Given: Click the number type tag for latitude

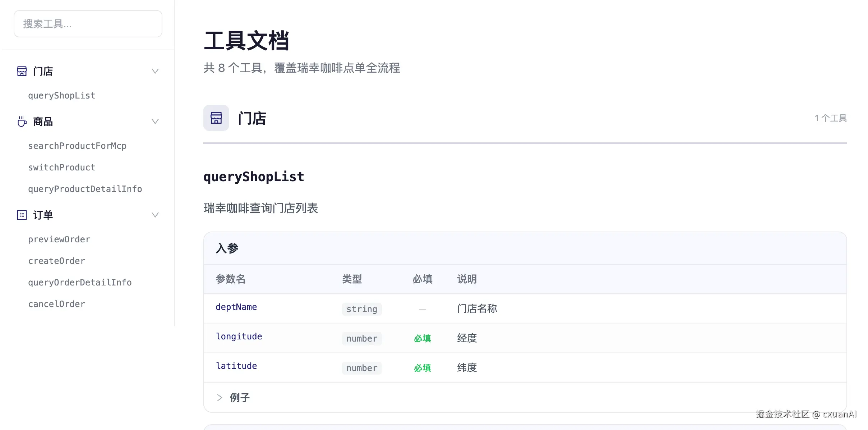Looking at the screenshot, I should tap(362, 368).
